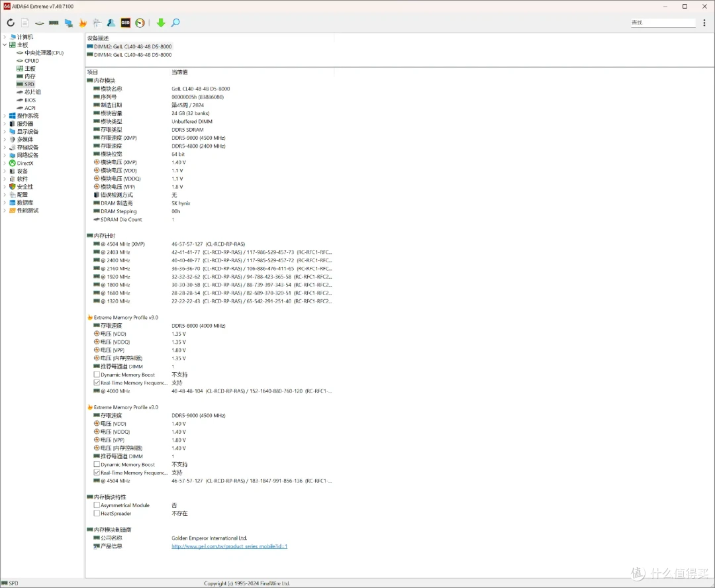Click the SDRAM Die Count row
Viewport: 715px width, 588px height.
[x=210, y=219]
